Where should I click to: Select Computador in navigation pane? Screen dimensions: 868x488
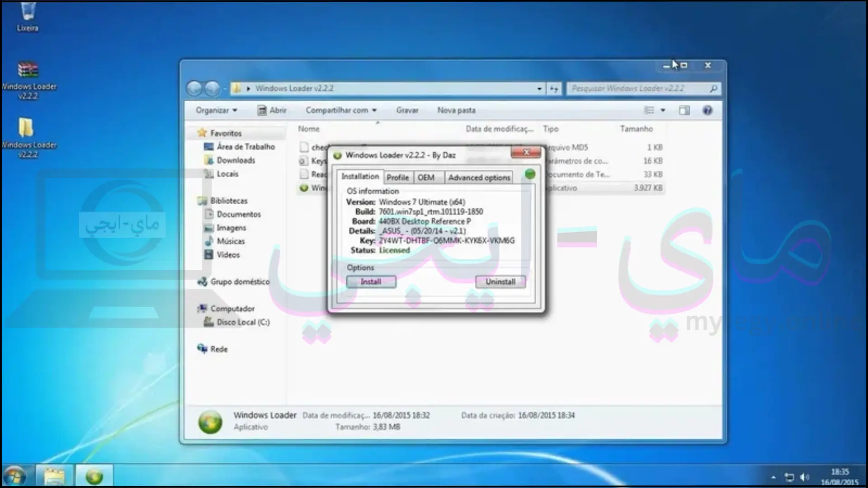coord(226,309)
